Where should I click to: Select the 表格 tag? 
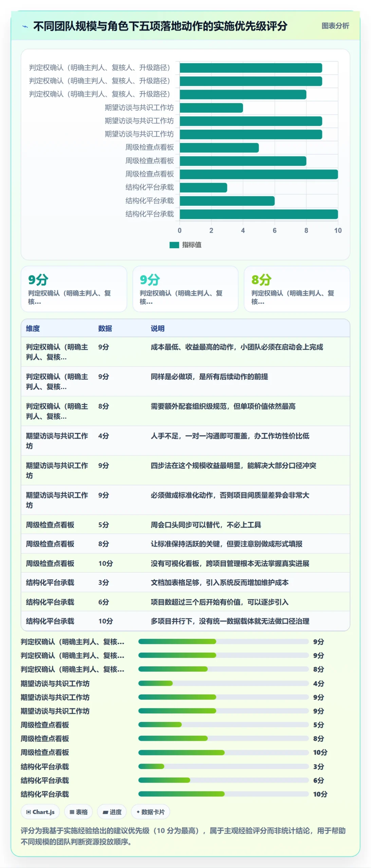click(78, 812)
